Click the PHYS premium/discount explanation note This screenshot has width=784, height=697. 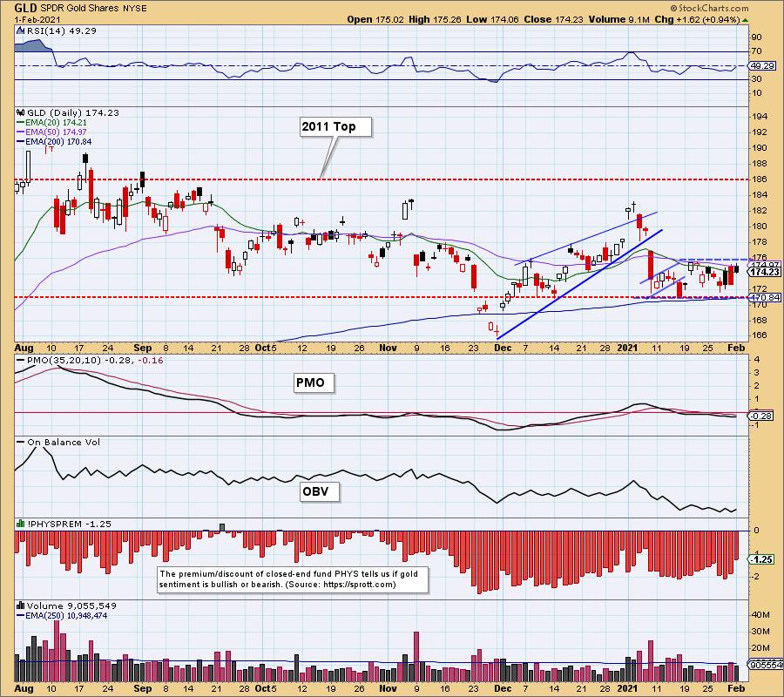[293, 579]
